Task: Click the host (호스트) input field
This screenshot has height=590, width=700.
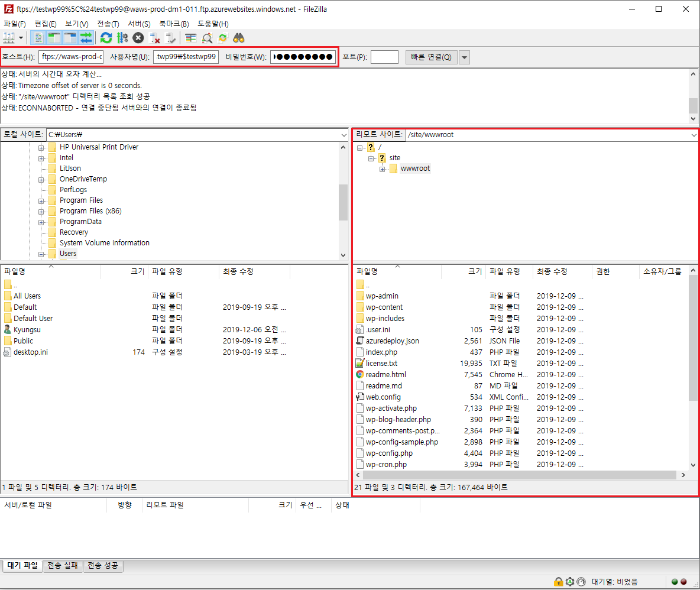Action: [72, 57]
